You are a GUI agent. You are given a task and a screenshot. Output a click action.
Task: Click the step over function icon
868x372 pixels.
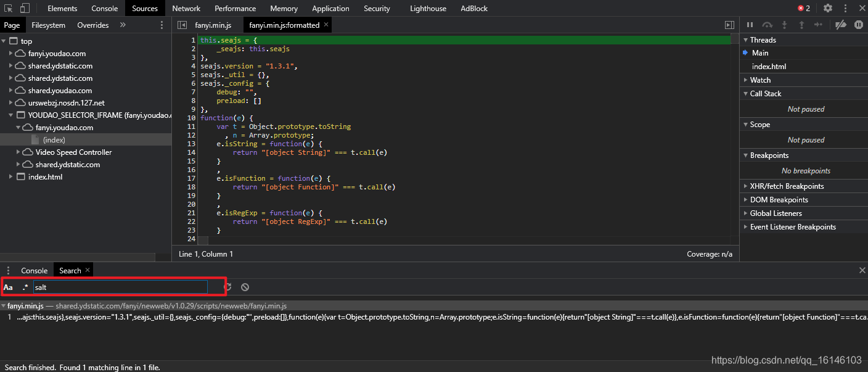coord(767,25)
